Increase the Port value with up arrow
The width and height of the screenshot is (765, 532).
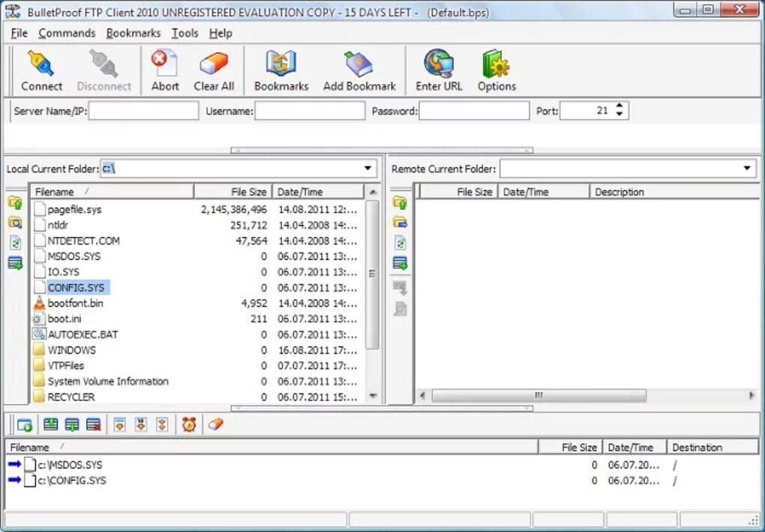pyautogui.click(x=619, y=106)
